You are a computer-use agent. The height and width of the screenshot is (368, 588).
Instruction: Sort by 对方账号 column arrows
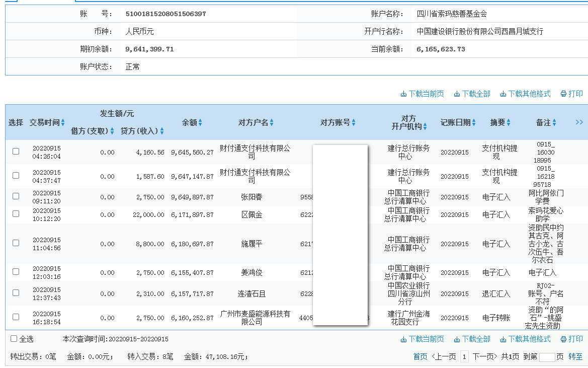coord(354,122)
